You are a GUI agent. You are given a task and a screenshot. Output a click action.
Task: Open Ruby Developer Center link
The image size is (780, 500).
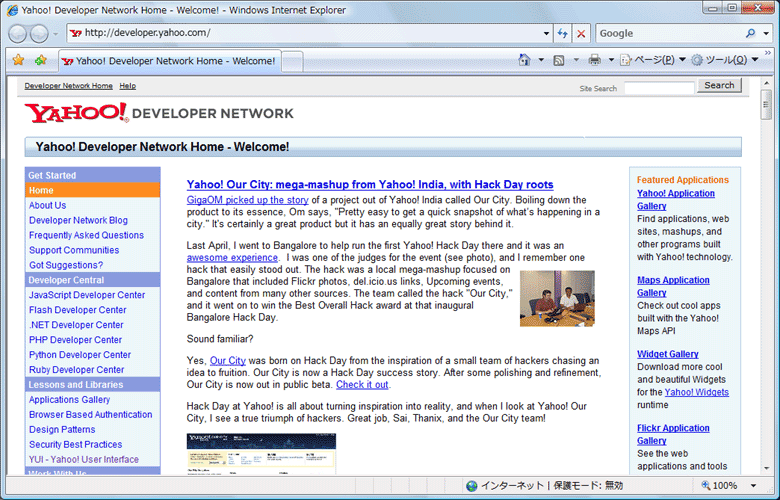coord(76,369)
